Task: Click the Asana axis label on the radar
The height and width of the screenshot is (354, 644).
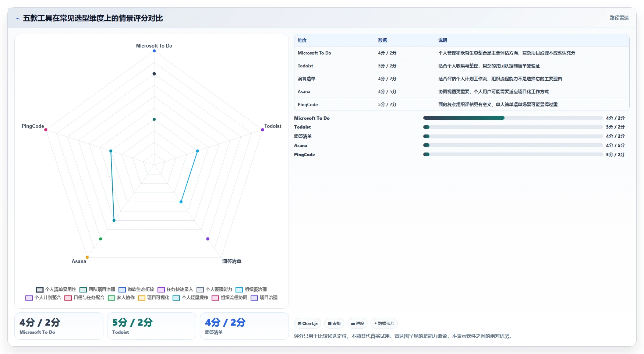Action: click(79, 261)
